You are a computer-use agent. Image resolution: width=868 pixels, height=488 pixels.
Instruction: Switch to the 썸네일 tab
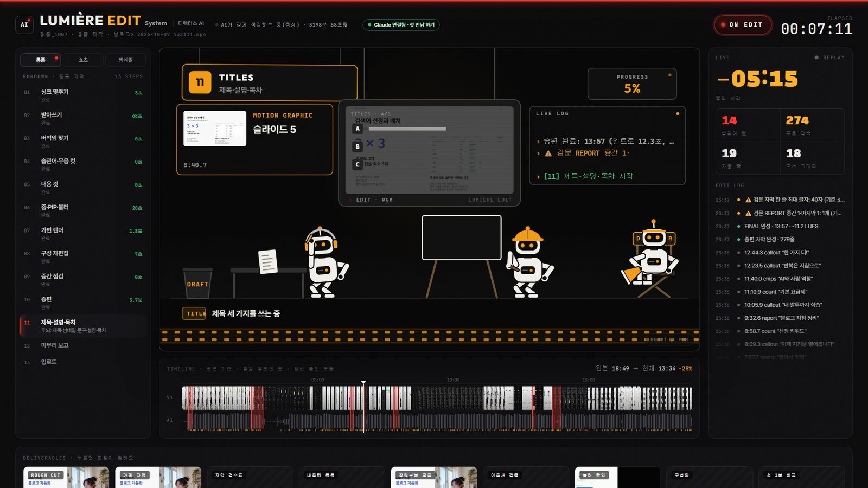[x=125, y=60]
